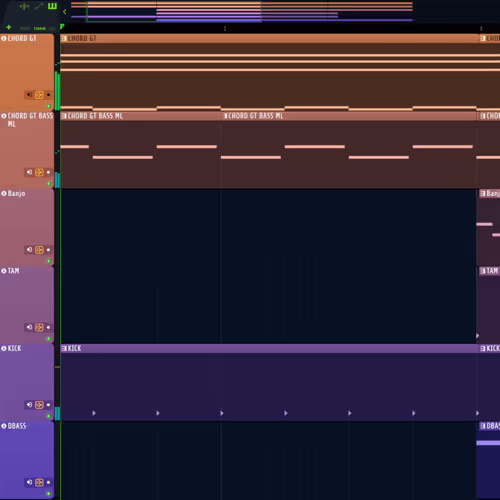500x500 pixels.
Task: Click the speaker icon on DBASS track
Action: click(x=30, y=482)
